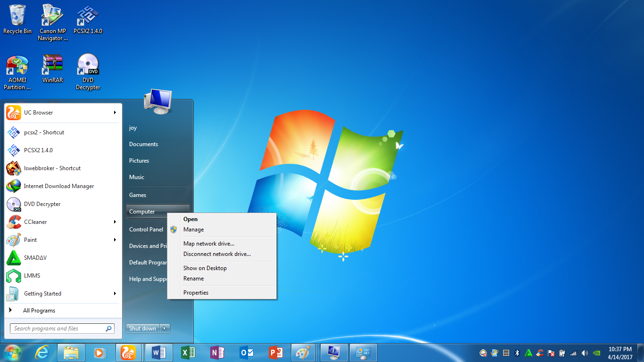Open SMADAV antivirus from Start menu
The image size is (644, 362).
click(63, 258)
